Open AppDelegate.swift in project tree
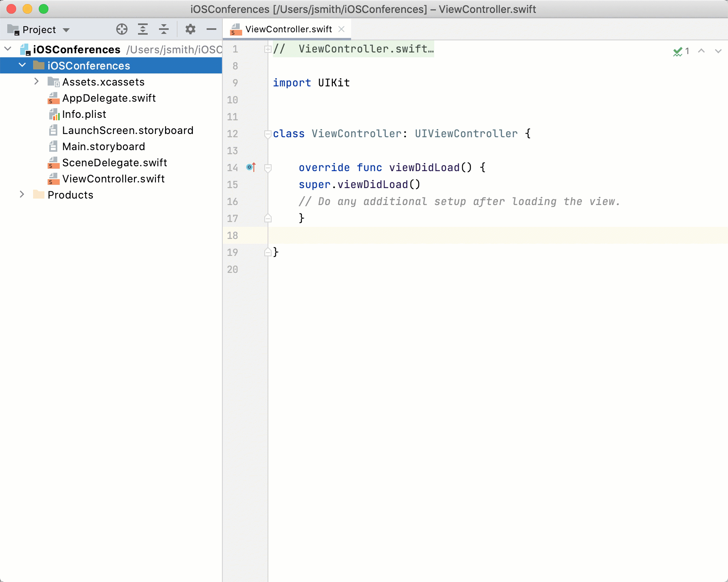Viewport: 728px width, 582px height. pyautogui.click(x=109, y=98)
